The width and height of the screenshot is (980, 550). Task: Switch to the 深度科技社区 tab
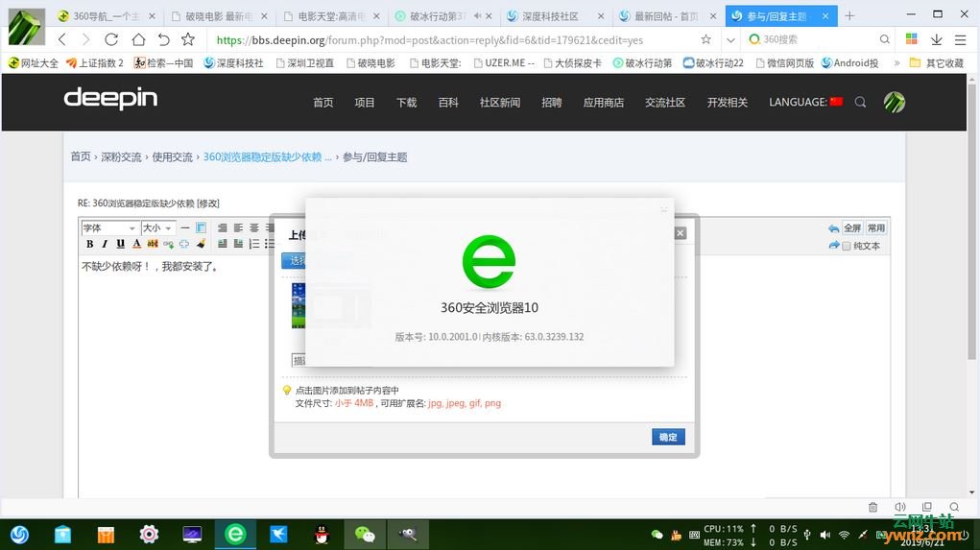pyautogui.click(x=556, y=16)
